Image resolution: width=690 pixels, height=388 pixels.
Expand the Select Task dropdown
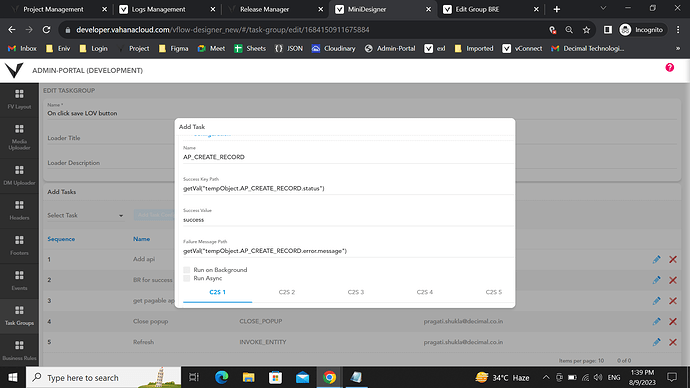point(85,216)
